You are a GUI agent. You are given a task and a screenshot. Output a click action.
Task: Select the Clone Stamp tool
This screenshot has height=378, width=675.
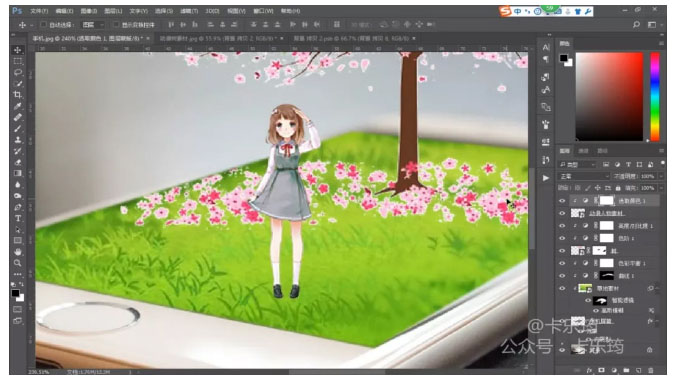pyautogui.click(x=18, y=139)
